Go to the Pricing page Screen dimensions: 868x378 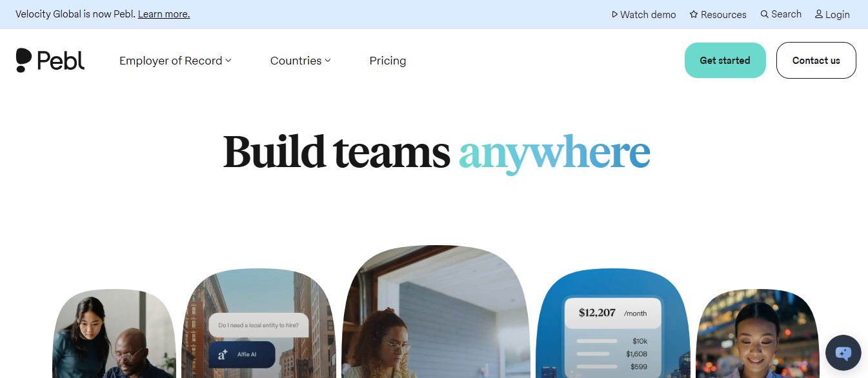tap(388, 61)
